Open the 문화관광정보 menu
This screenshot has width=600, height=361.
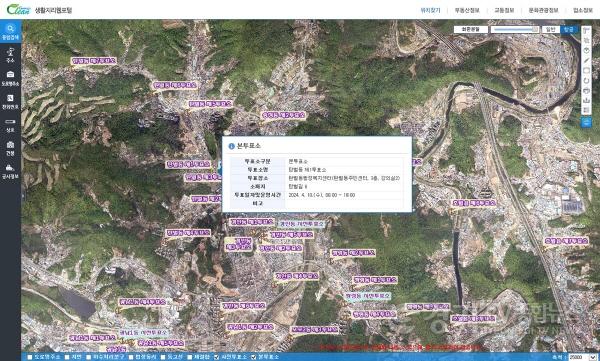tap(543, 10)
